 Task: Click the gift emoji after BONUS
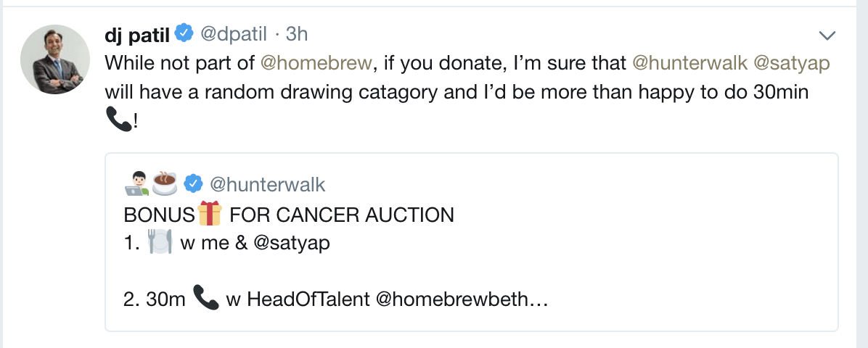[x=208, y=215]
